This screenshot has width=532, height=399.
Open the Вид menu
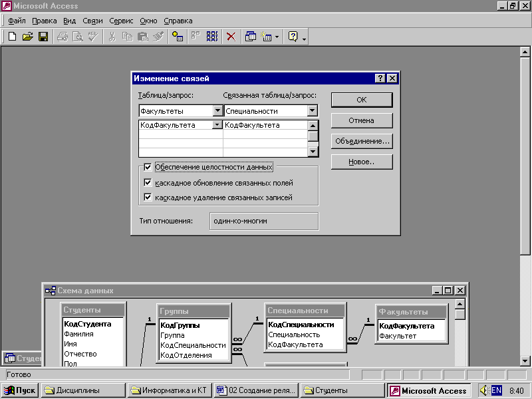[70, 21]
